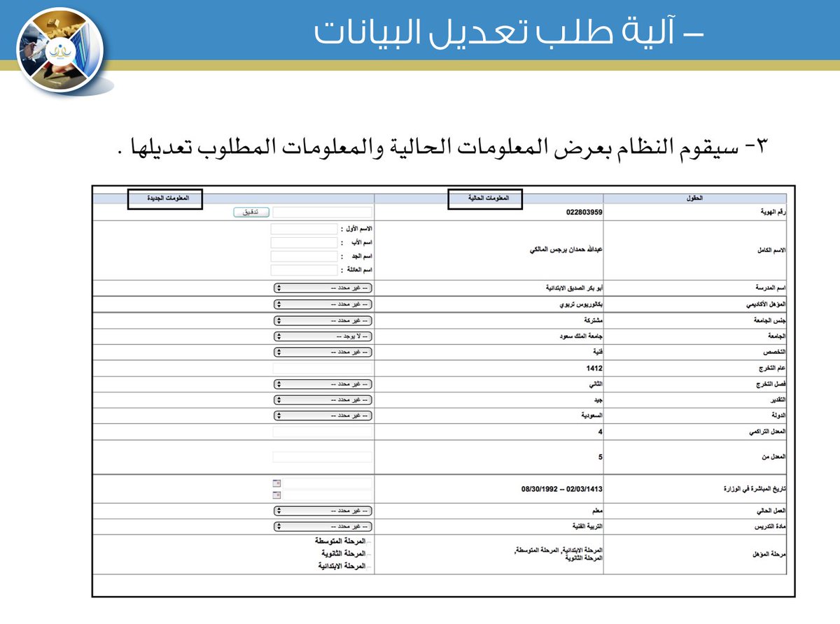This screenshot has width=840, height=624.
Task: Click the تاريخ المباشرة في الوزارة label
Action: [x=755, y=489]
